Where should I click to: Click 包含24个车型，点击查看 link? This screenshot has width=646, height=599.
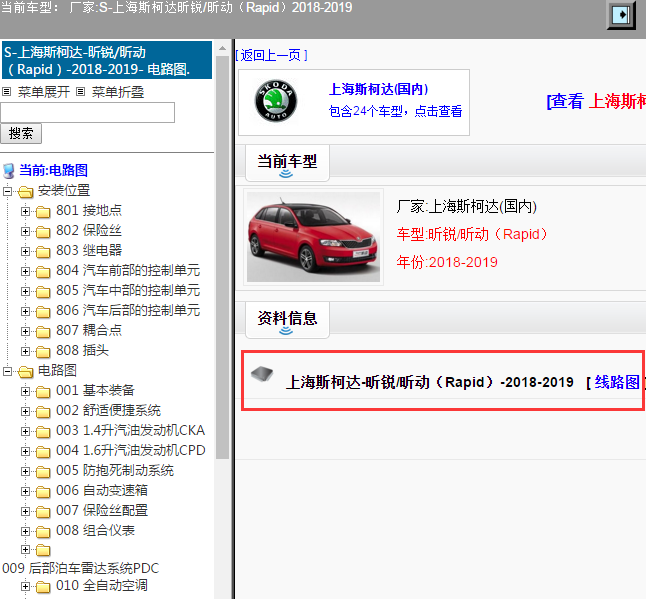tap(395, 111)
